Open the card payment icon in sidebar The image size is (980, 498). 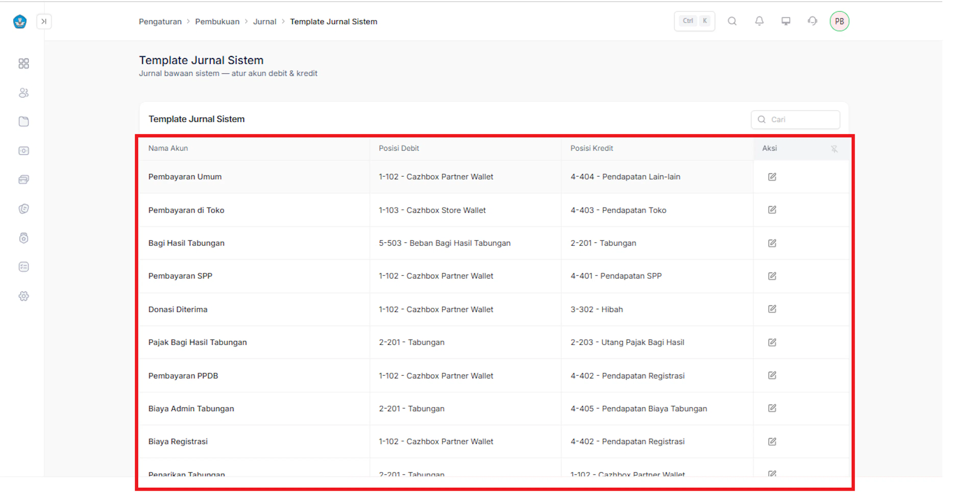tap(23, 179)
